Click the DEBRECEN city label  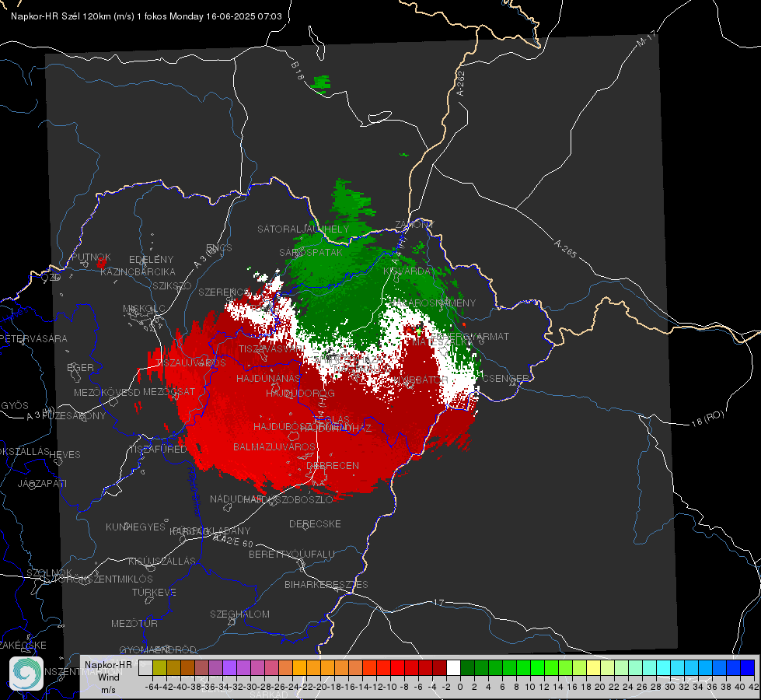pyautogui.click(x=333, y=465)
